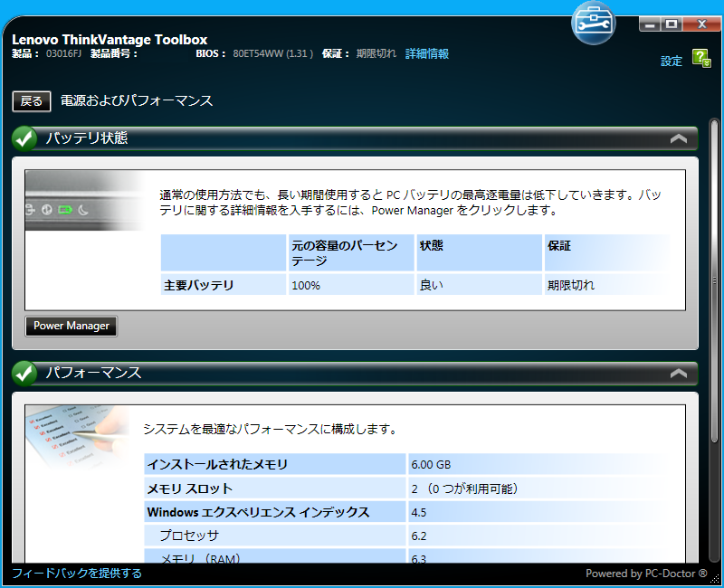Click the 2 (0 つが利用可能) value
Screen dimensions: 724x588
pos(464,488)
